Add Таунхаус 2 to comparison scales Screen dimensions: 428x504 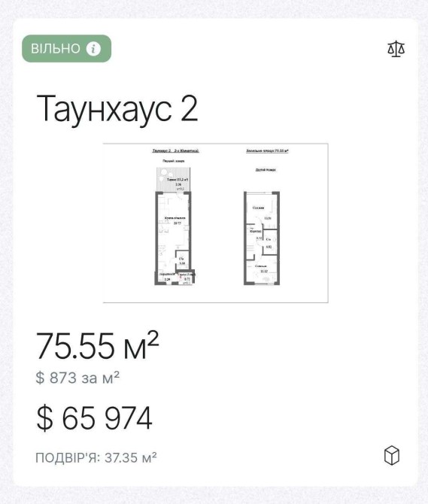pyautogui.click(x=396, y=49)
